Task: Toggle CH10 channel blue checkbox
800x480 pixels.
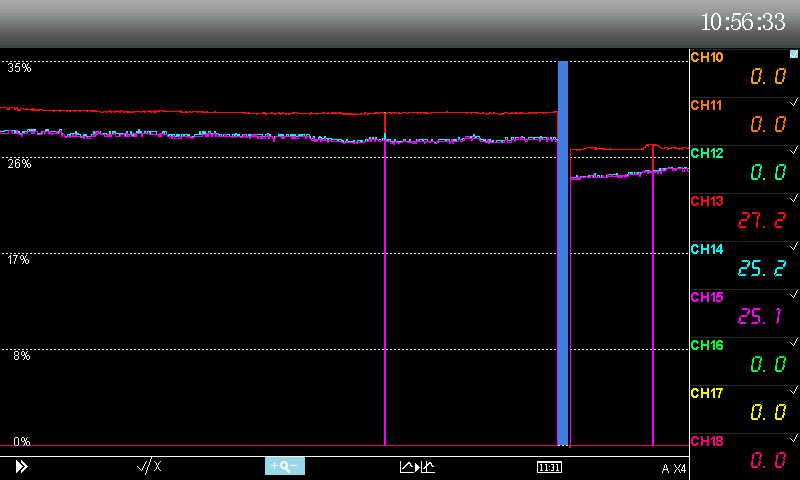Action: pos(794,54)
